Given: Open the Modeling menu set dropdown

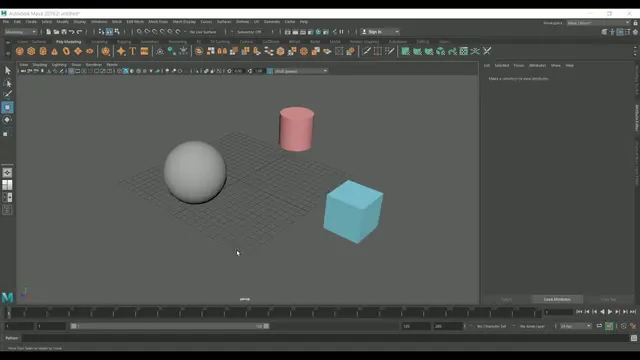Looking at the screenshot, I should click(20, 32).
